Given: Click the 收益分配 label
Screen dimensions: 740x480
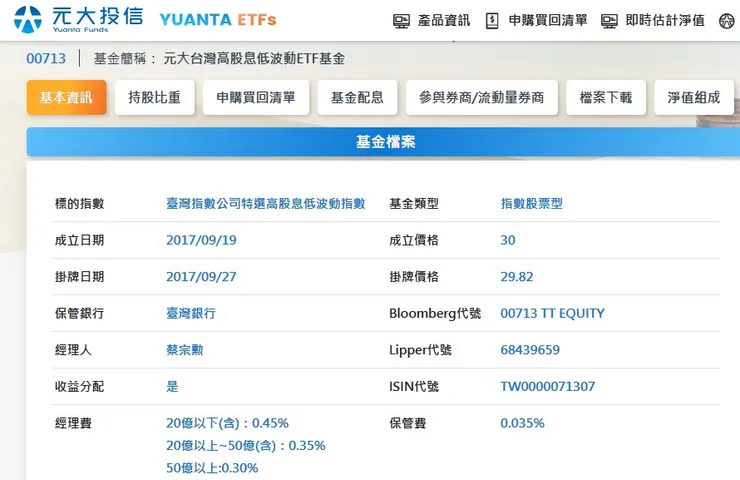Looking at the screenshot, I should tap(79, 387).
